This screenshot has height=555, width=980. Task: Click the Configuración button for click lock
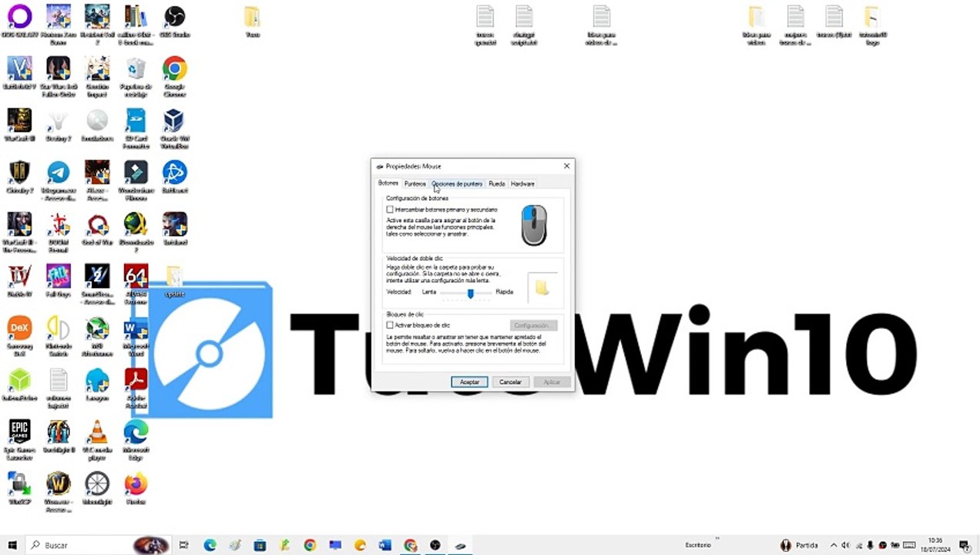point(533,325)
